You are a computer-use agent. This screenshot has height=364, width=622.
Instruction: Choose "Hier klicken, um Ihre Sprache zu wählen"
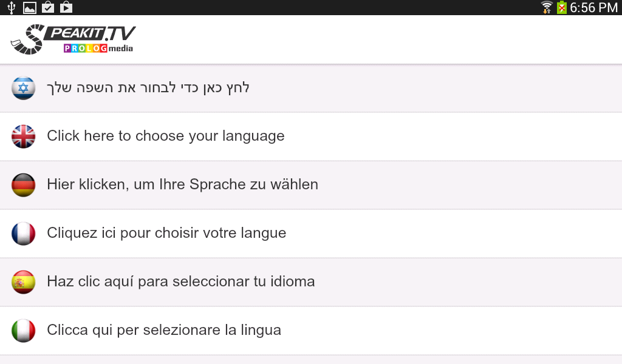coord(182,184)
